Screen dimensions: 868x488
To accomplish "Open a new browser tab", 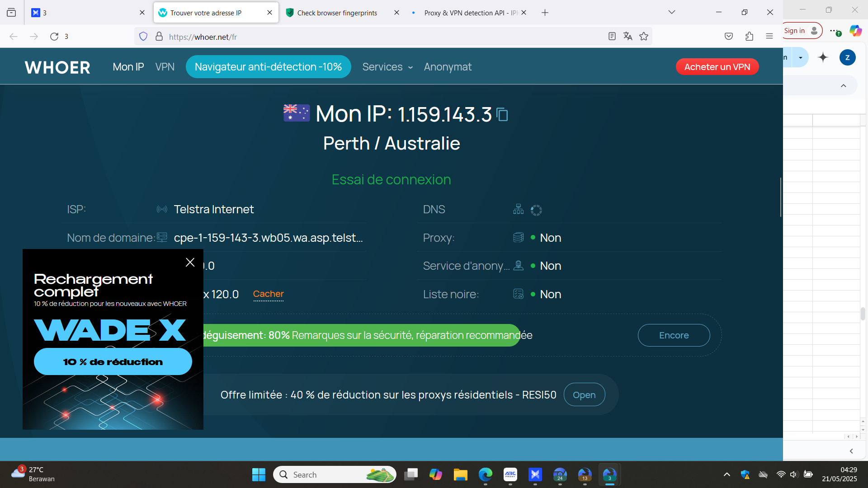I will coord(545,13).
